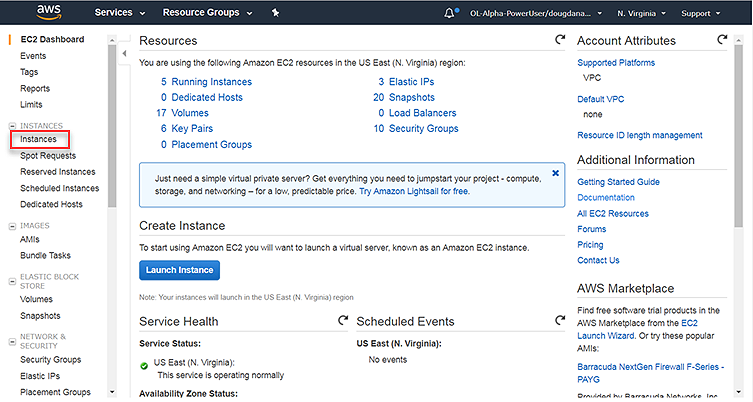Click the sidebar scrollbar down arrow
The height and width of the screenshot is (402, 753).
coord(112,392)
